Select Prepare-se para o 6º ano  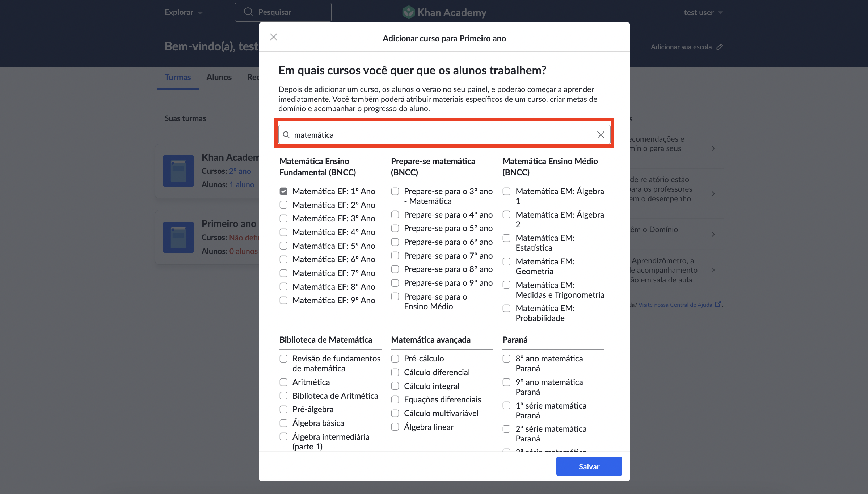coord(395,242)
